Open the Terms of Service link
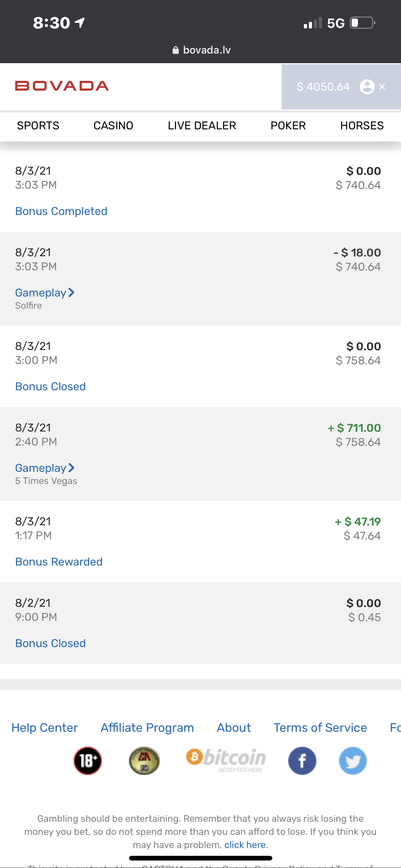The image size is (401, 868). 320,727
